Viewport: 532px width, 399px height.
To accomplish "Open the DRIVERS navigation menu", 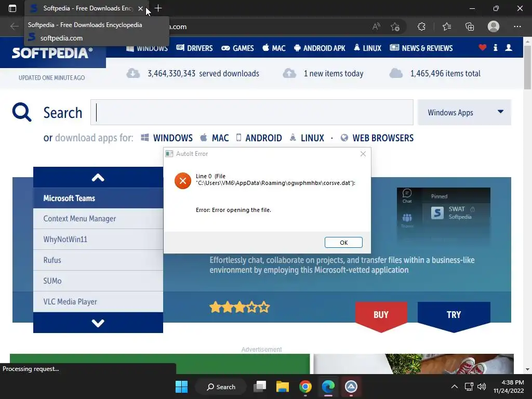I will click(x=194, y=48).
